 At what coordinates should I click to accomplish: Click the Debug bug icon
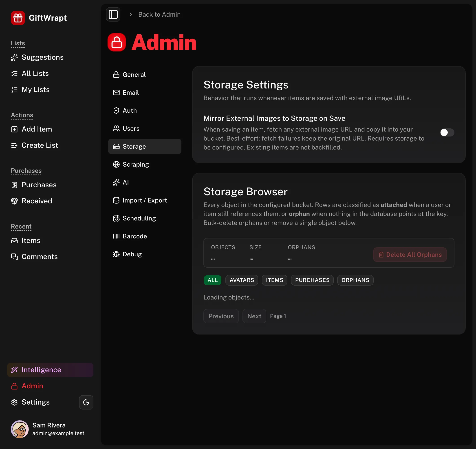pyautogui.click(x=116, y=254)
